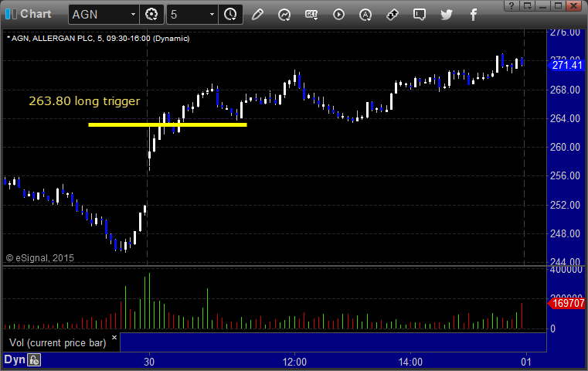This screenshot has height=371, width=588.
Task: Click the 01 date label on time axis
Action: (526, 362)
